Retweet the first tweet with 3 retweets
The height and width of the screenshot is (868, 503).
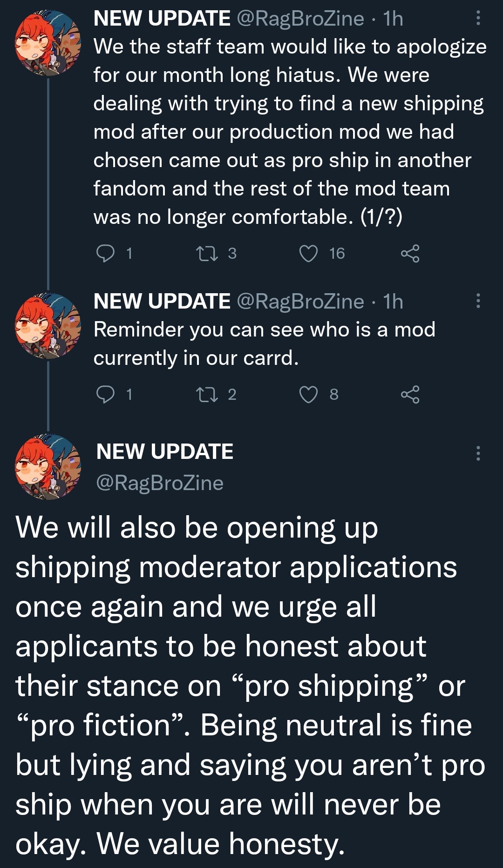click(x=207, y=254)
